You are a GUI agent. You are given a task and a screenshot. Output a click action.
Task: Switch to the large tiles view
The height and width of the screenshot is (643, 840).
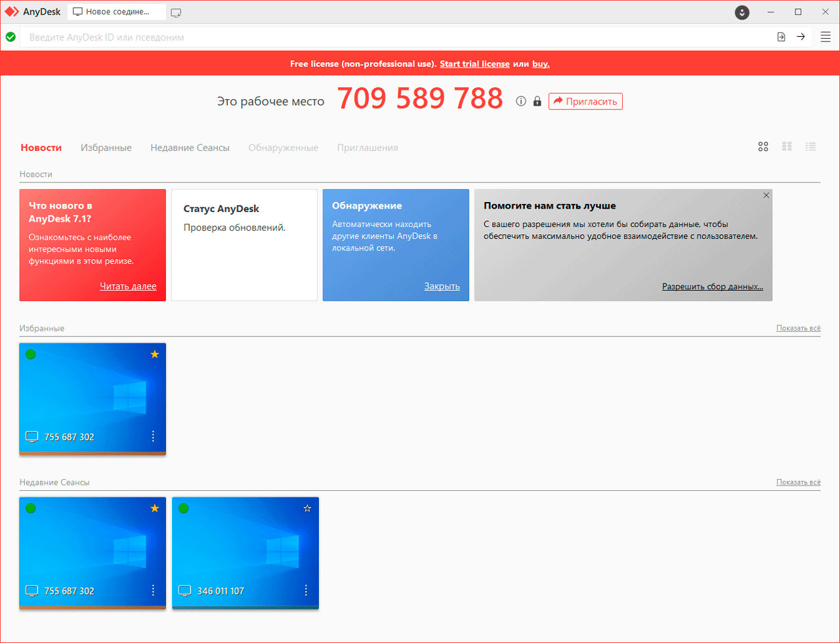763,147
